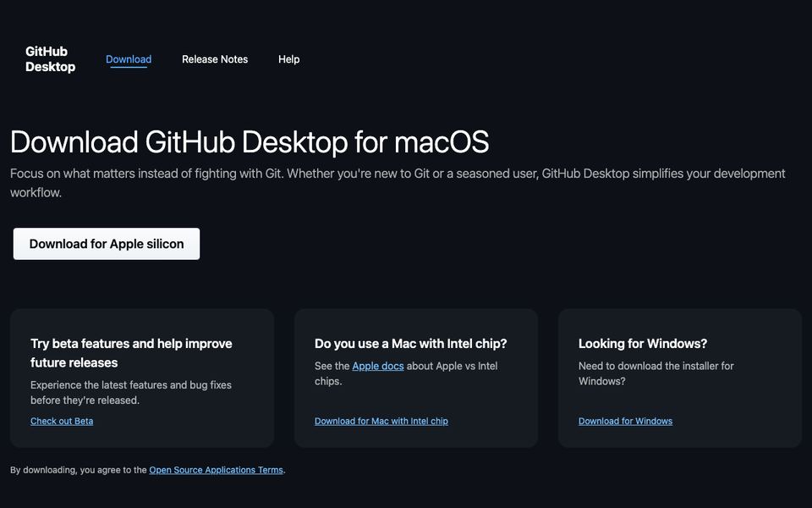Open the Download nav tab
The height and width of the screenshot is (508, 812).
[x=129, y=59]
